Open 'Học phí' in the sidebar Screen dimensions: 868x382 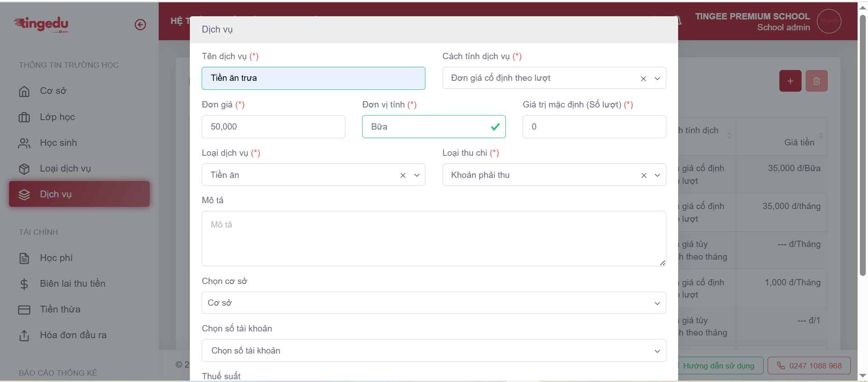point(56,258)
